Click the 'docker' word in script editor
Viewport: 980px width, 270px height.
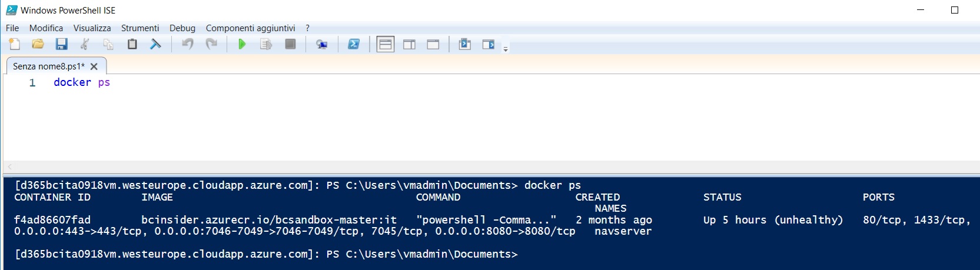(72, 82)
